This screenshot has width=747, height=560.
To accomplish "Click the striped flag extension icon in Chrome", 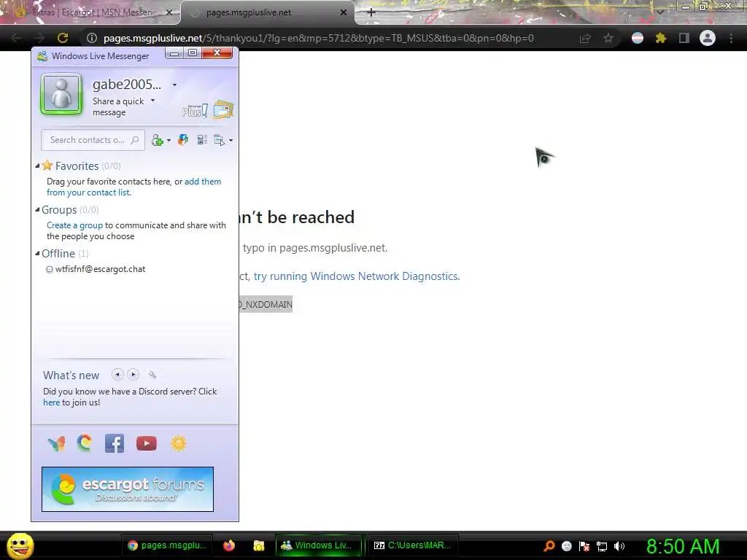I will 638,38.
